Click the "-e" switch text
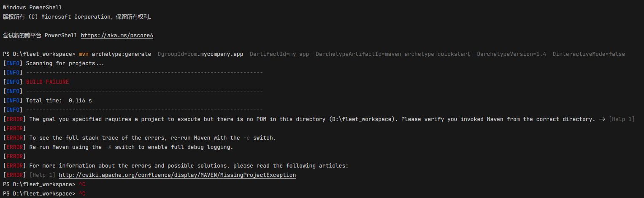The height and width of the screenshot is (198, 644). pos(247,138)
